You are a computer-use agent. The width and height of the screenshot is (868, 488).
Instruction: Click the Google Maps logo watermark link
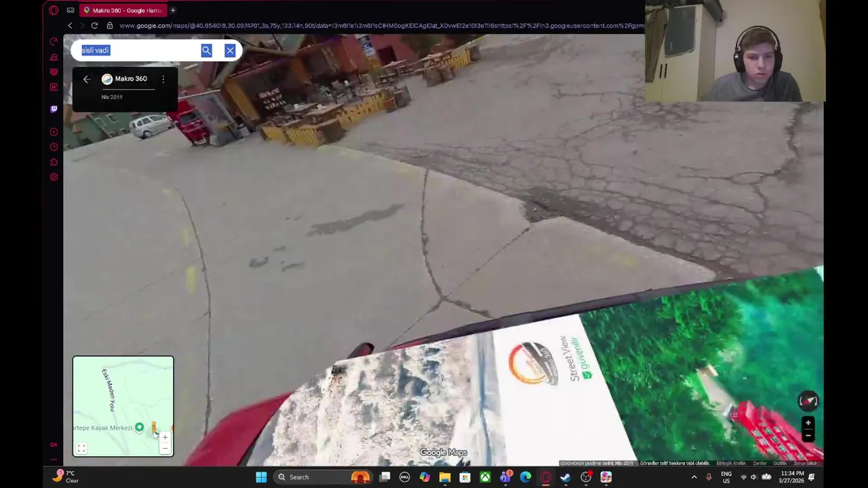pos(443,452)
